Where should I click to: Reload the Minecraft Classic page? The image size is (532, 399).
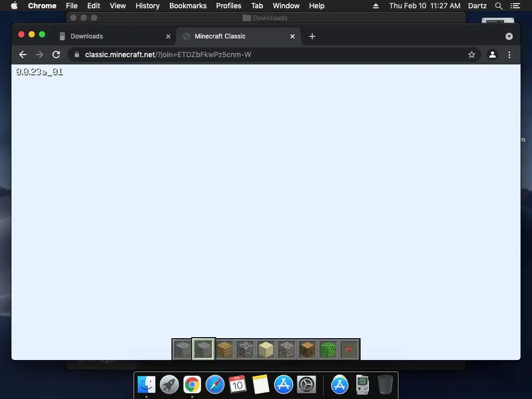point(56,55)
